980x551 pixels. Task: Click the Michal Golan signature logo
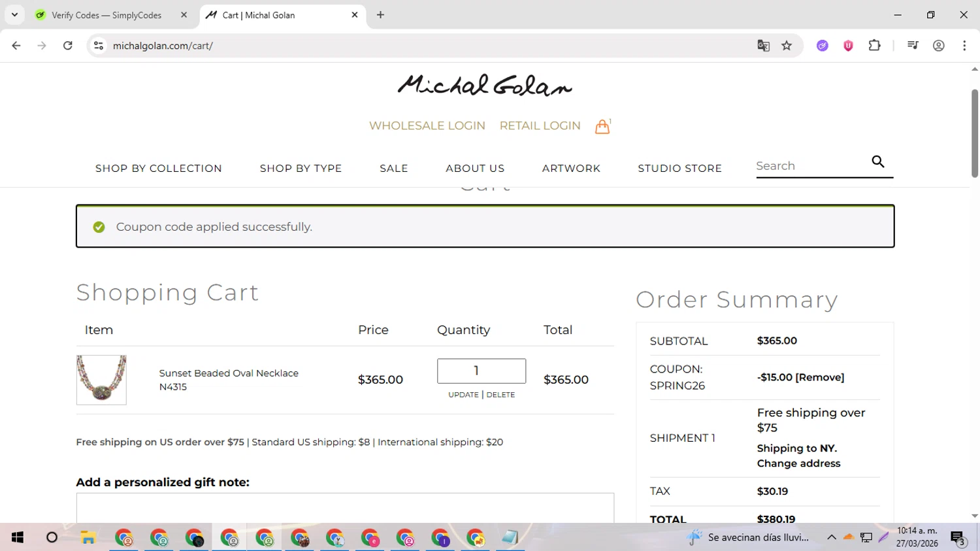(485, 86)
